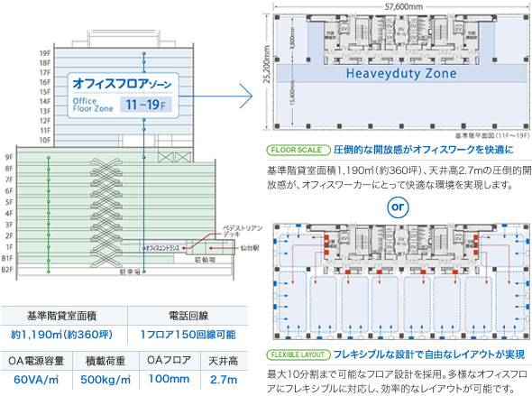Click the green FLOOR SCALE badge
The height and width of the screenshot is (396, 532).
click(x=298, y=150)
